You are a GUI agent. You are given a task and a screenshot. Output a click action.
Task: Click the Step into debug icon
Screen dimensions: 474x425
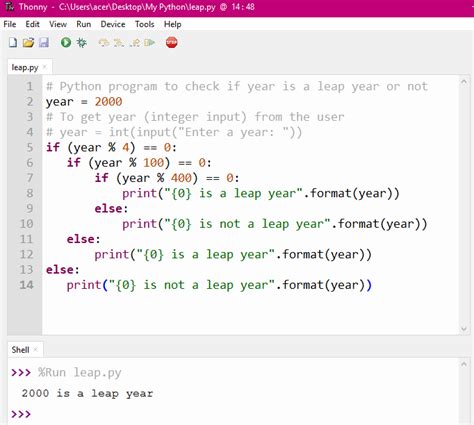[119, 43]
